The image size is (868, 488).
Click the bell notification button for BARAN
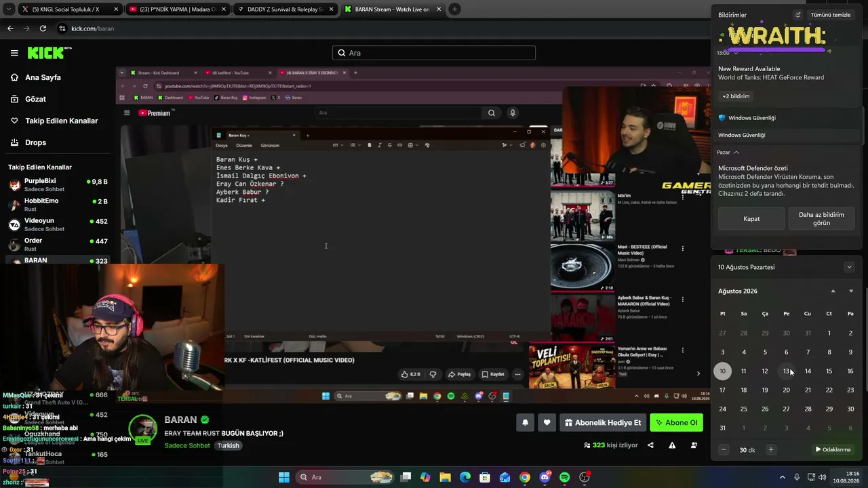tap(525, 423)
